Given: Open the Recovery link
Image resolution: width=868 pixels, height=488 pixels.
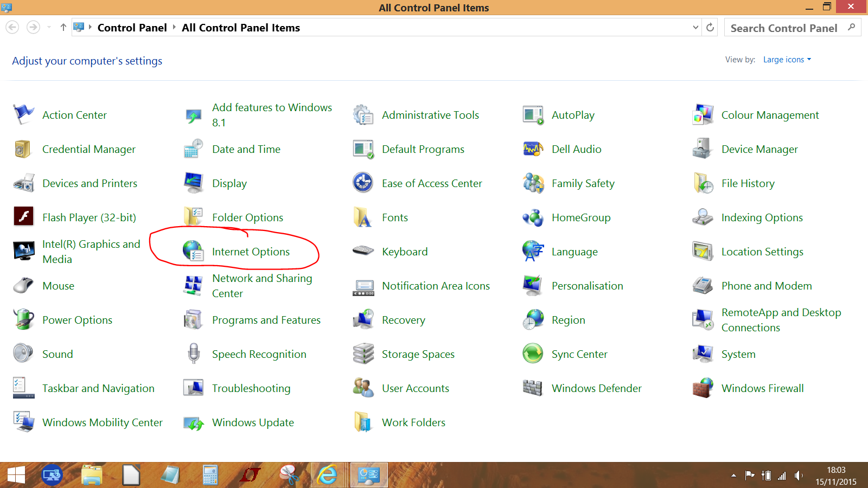Looking at the screenshot, I should pos(404,320).
